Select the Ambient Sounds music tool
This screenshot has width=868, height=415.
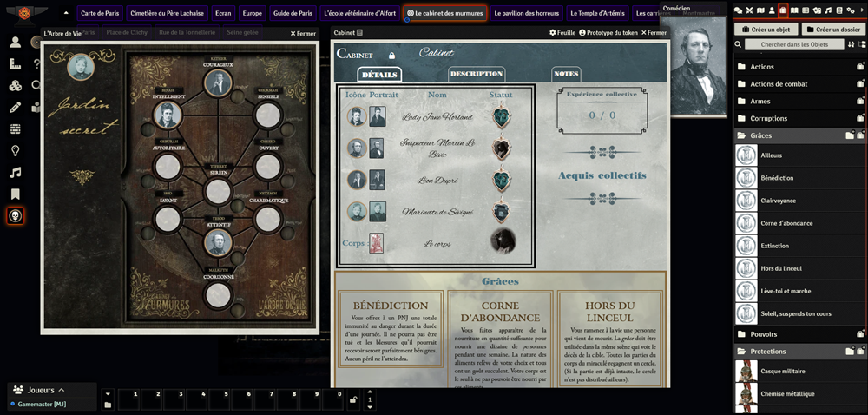point(15,172)
